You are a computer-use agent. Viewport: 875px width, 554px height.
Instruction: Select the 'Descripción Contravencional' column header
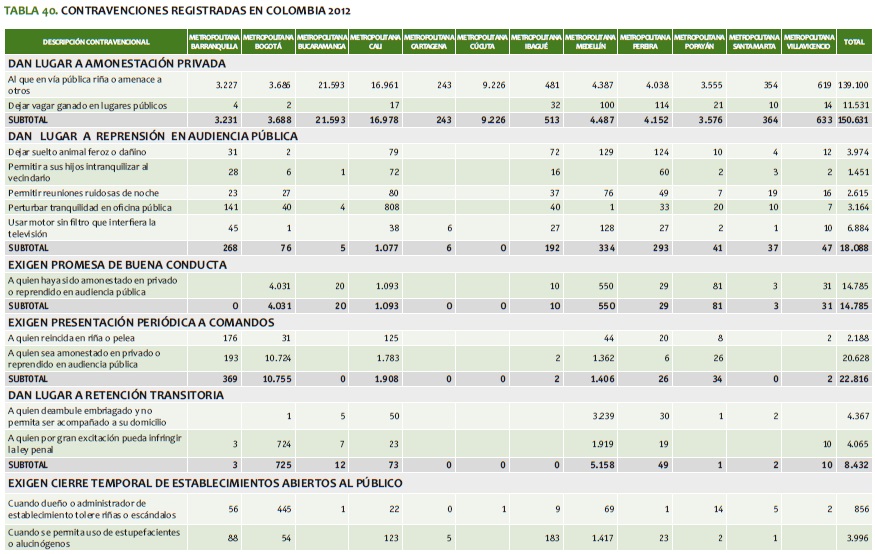(96, 42)
